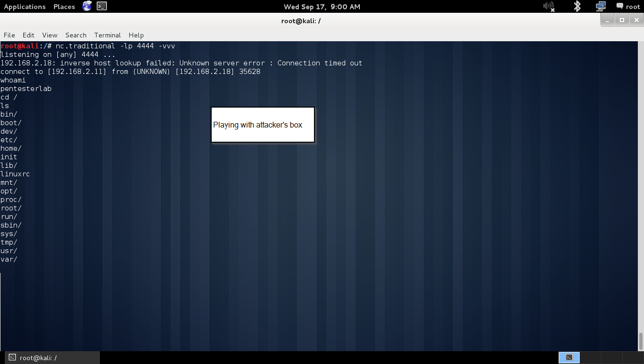The width and height of the screenshot is (644, 364).
Task: Click workspace switcher terminal thumbnail
Action: (569, 357)
